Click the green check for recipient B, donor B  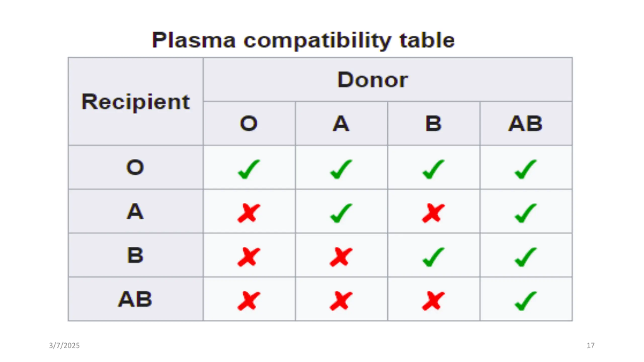tap(433, 257)
